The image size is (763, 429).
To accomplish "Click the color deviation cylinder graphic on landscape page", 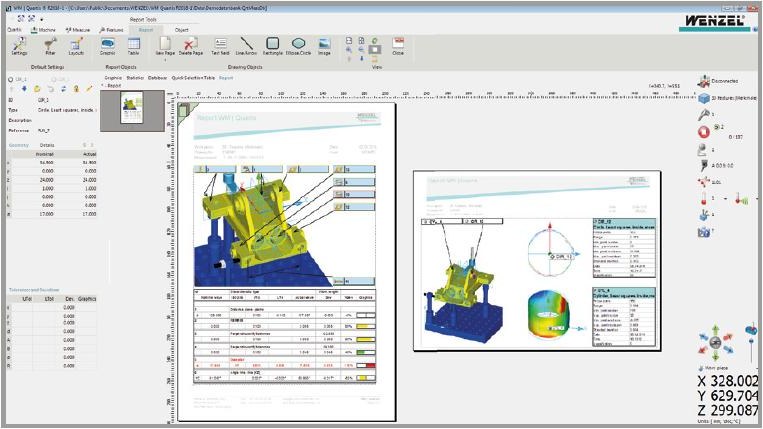I will click(x=550, y=315).
